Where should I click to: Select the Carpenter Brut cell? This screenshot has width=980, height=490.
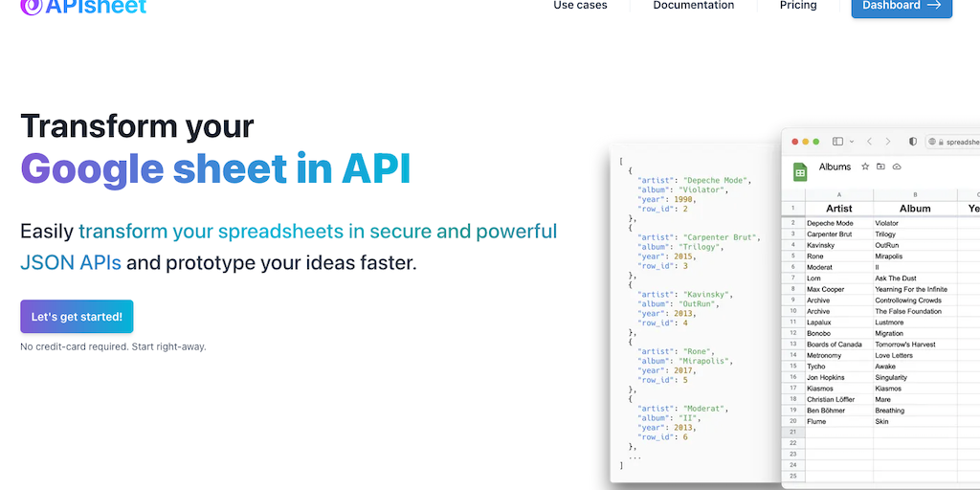click(x=839, y=234)
